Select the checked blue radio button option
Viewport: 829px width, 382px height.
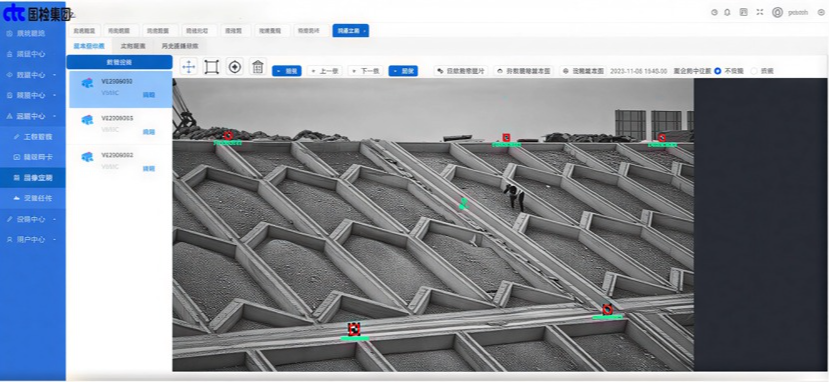[717, 71]
